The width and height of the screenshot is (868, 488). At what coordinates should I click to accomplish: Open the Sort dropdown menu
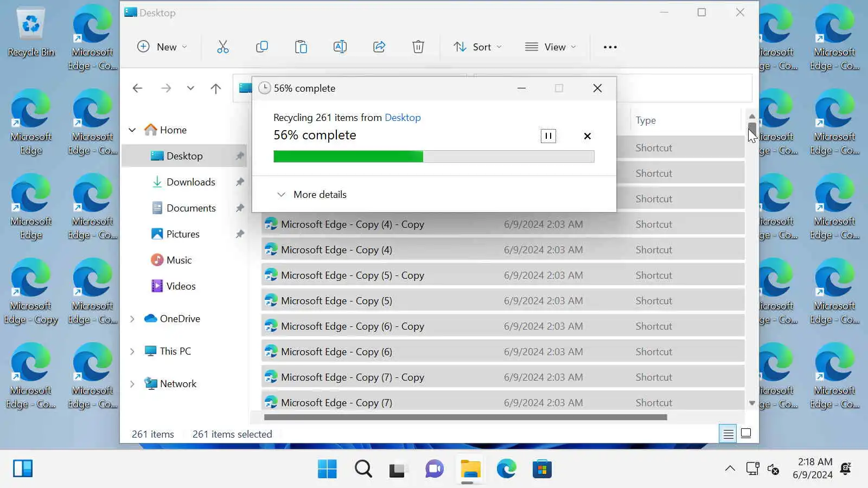[x=477, y=47]
